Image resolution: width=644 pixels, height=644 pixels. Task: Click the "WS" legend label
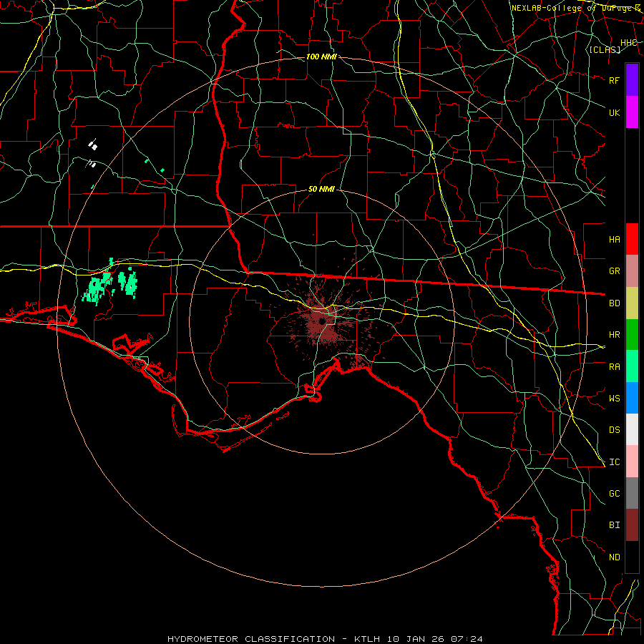(615, 399)
